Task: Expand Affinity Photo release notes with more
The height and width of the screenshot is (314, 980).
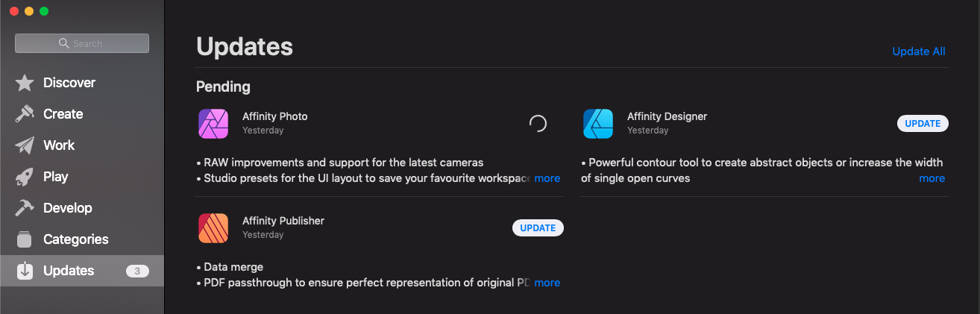Action: coord(547,178)
